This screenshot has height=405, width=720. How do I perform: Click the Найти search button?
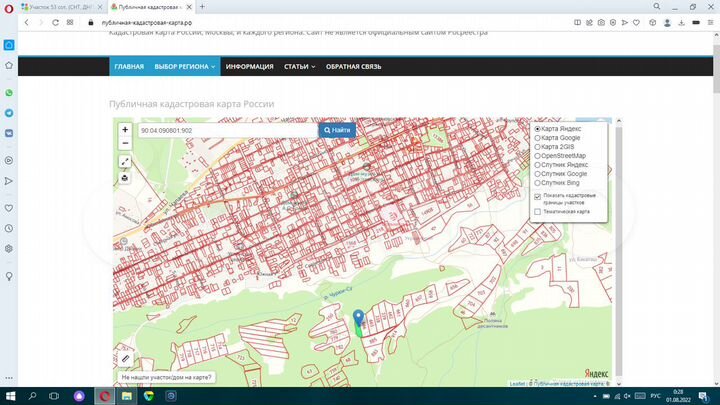[x=337, y=130]
